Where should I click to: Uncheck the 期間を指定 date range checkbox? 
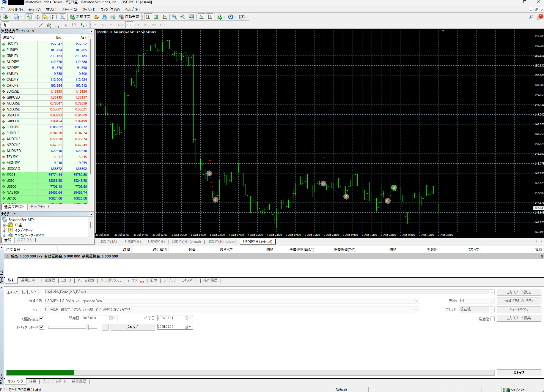tap(42, 319)
